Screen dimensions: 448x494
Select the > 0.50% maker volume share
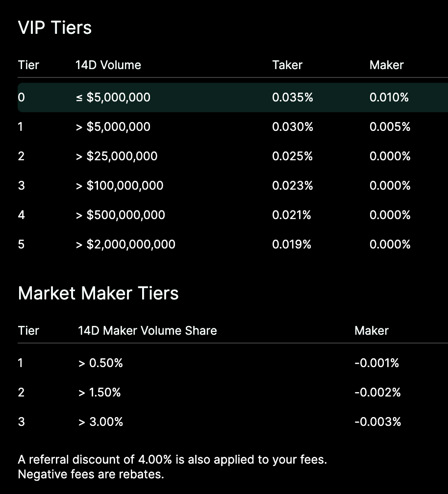click(x=100, y=363)
